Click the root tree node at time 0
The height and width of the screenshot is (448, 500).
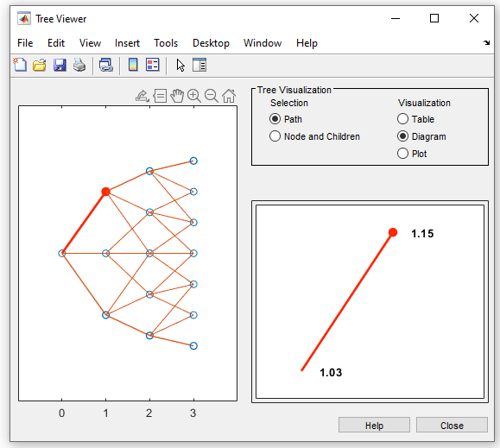(x=62, y=253)
